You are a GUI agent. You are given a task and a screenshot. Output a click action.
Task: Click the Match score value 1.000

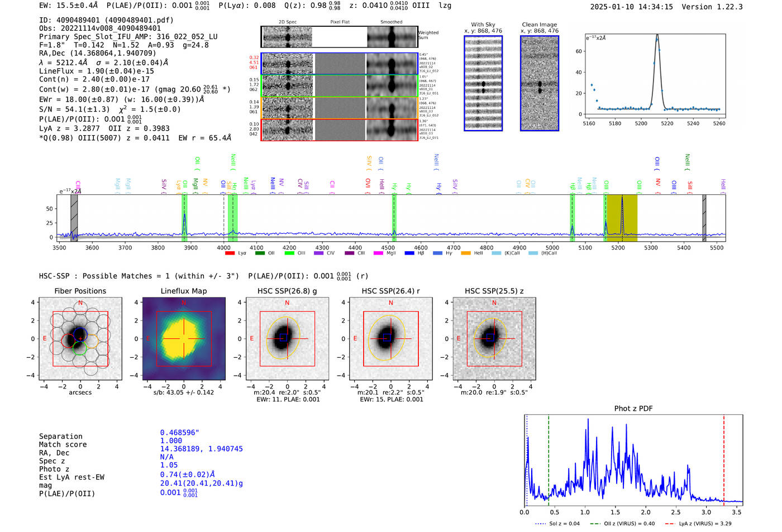point(171,441)
